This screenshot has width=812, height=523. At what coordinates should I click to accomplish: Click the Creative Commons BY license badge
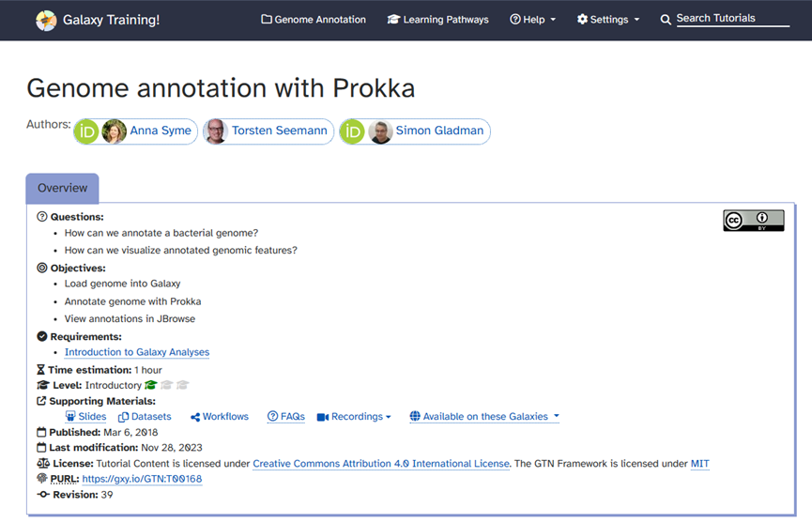(x=754, y=221)
